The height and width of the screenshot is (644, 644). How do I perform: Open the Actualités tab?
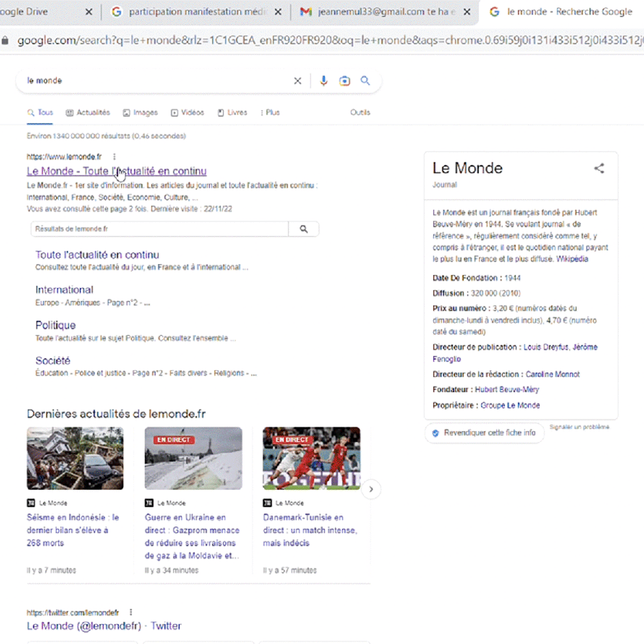click(x=88, y=112)
